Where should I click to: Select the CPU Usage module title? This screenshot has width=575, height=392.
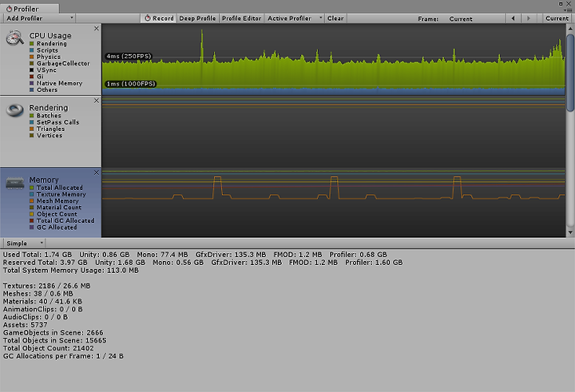(x=50, y=36)
